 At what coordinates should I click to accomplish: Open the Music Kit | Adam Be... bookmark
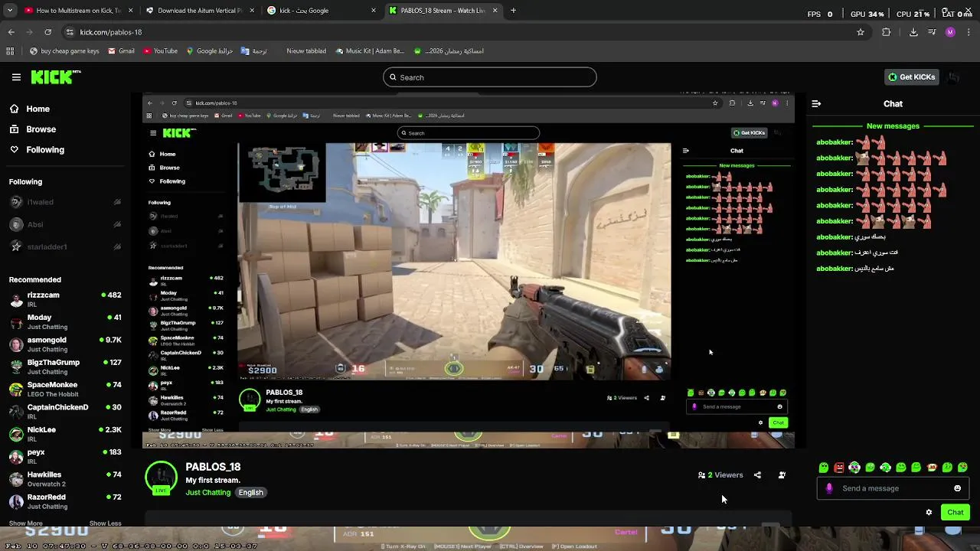(369, 51)
